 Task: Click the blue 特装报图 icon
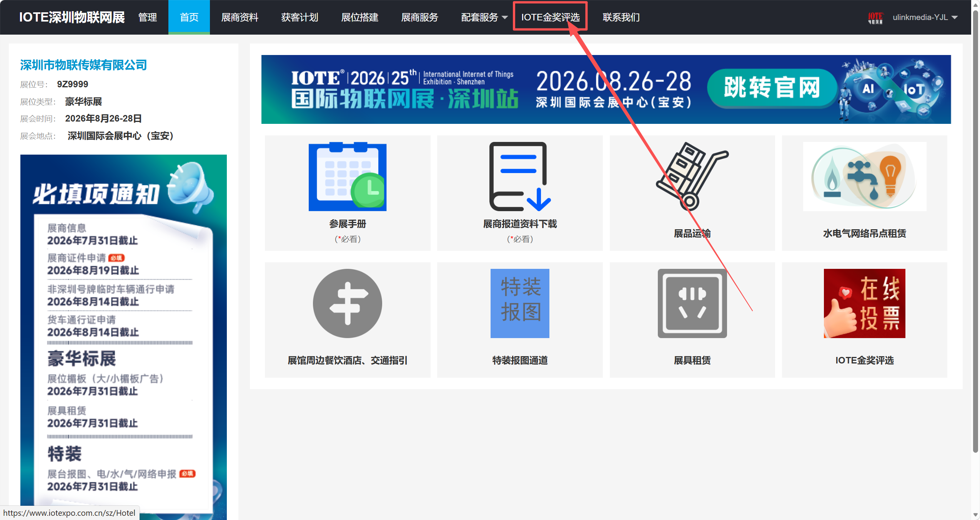(x=519, y=303)
